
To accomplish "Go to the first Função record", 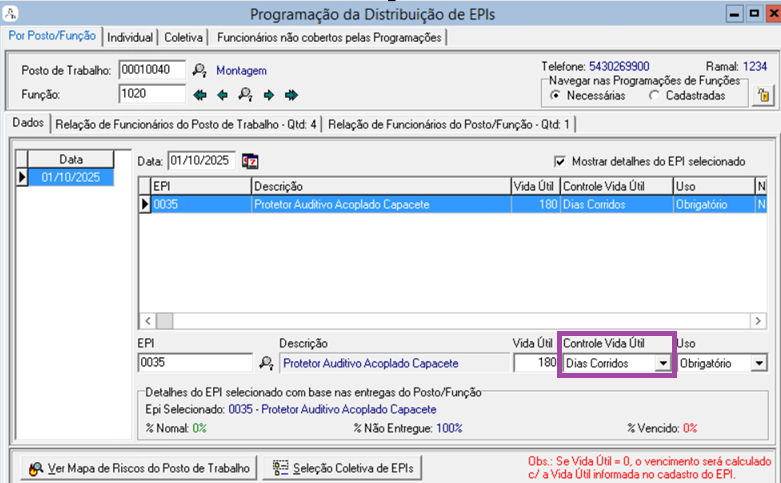I will pyautogui.click(x=200, y=95).
